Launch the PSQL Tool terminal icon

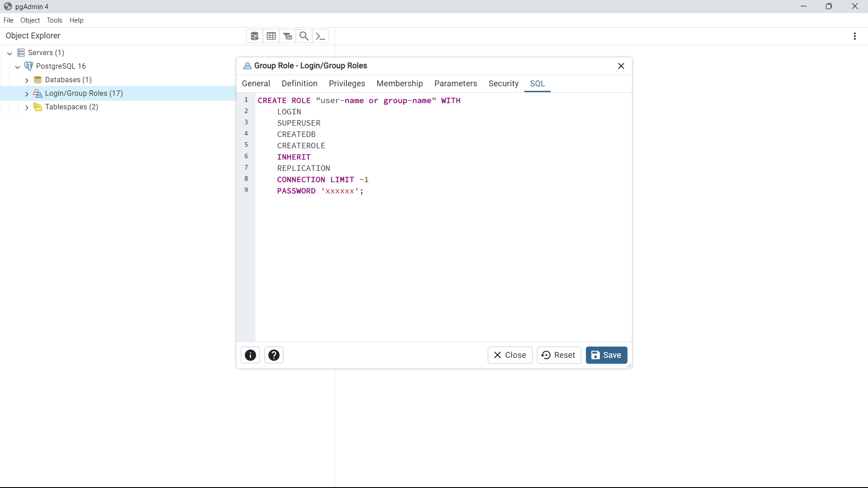321,36
